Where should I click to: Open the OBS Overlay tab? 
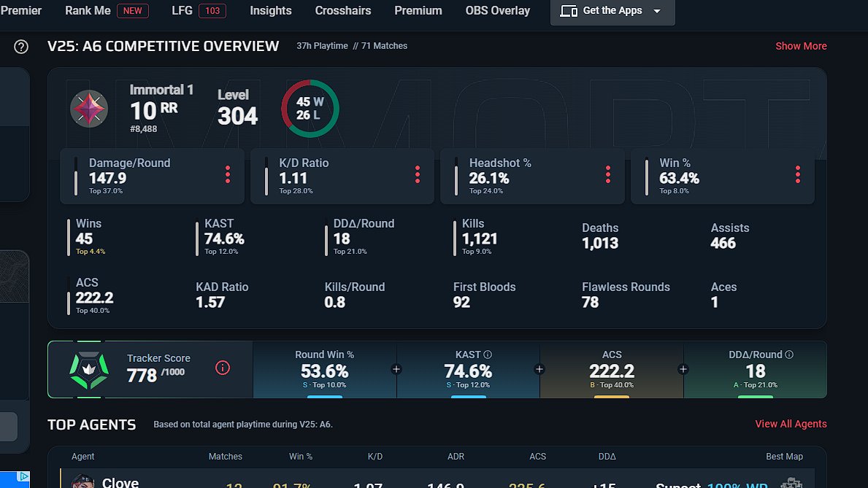coord(498,10)
